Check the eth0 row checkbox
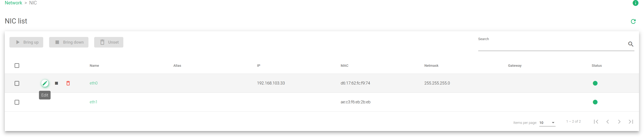The width and height of the screenshot is (644, 137). 17,83
